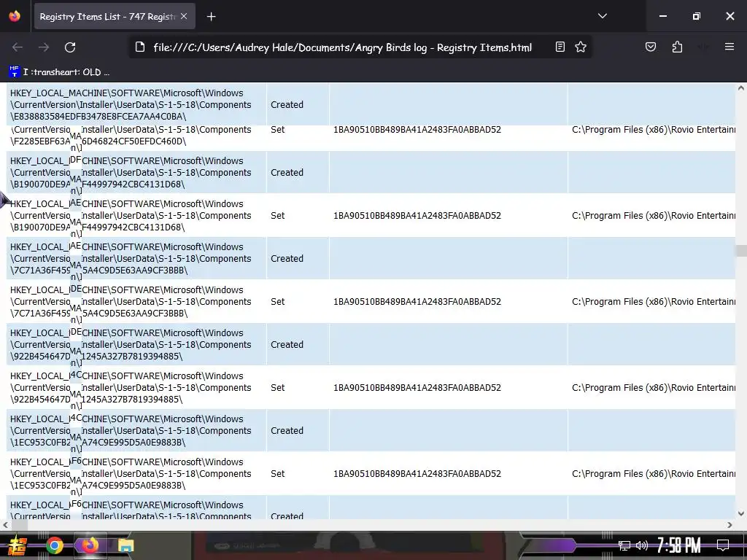
Task: Reload the current page
Action: (70, 47)
